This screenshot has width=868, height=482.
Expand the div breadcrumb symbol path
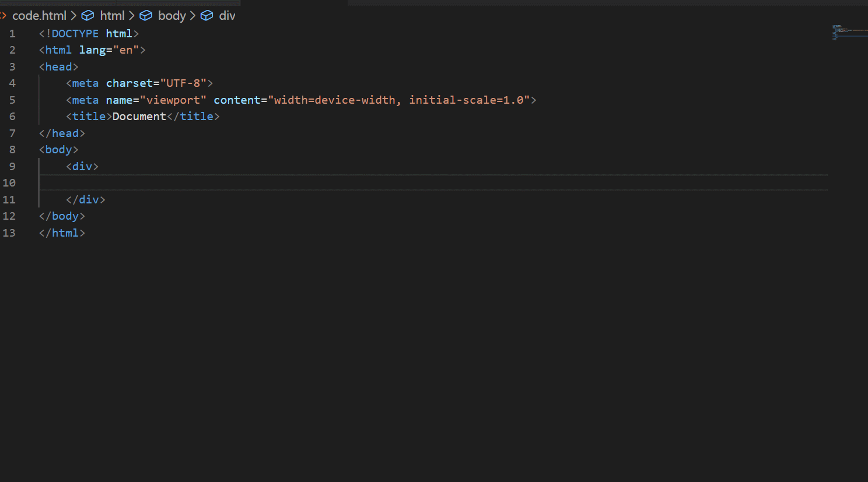coord(227,15)
